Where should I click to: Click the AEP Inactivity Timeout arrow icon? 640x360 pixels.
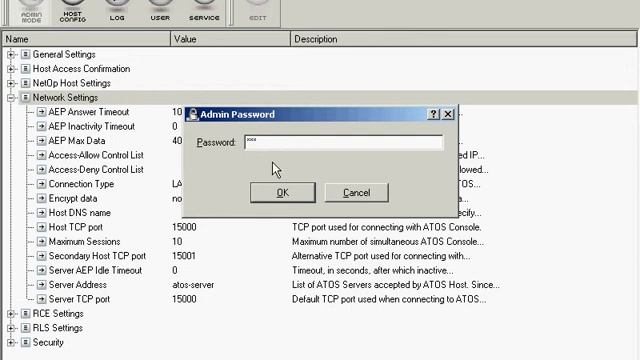[x=41, y=127]
